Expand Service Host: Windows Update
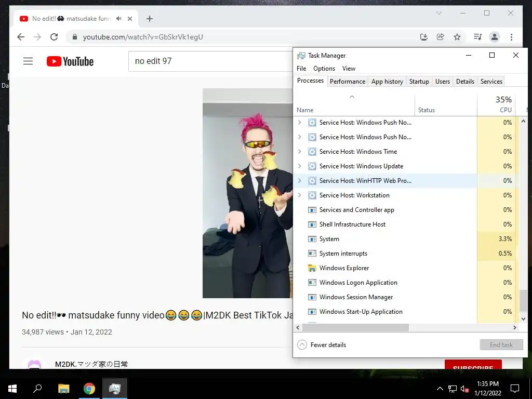The height and width of the screenshot is (399, 532). 299,166
